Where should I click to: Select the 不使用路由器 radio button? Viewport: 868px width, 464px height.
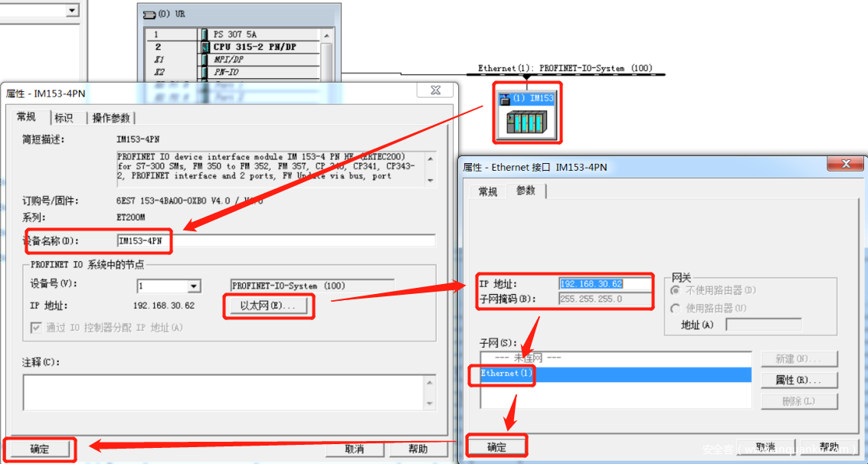pos(676,291)
